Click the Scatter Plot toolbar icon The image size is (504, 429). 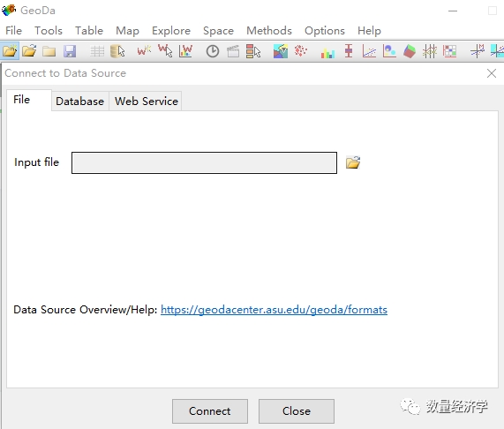click(x=369, y=51)
